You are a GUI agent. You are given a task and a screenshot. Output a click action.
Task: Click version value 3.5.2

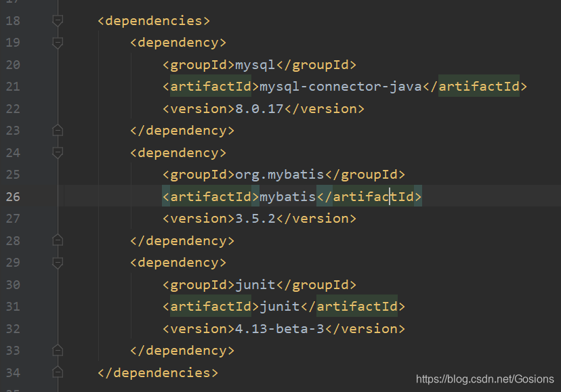pos(255,219)
